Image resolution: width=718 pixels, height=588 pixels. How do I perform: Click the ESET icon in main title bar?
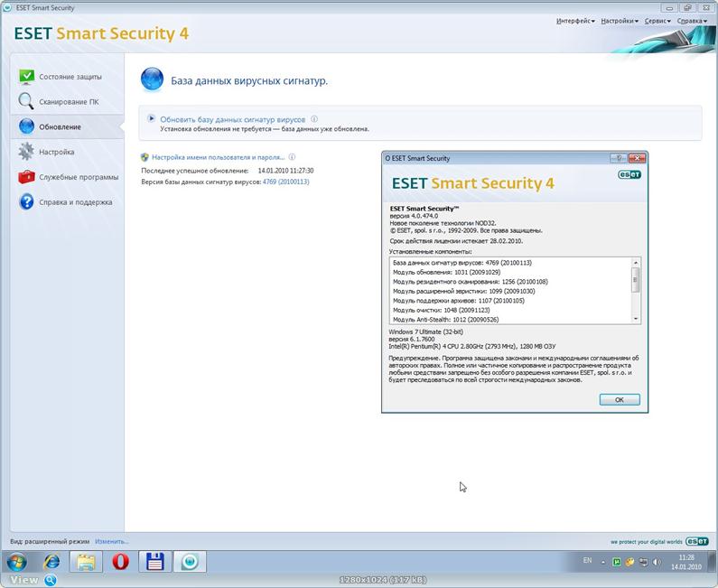pyautogui.click(x=7, y=8)
